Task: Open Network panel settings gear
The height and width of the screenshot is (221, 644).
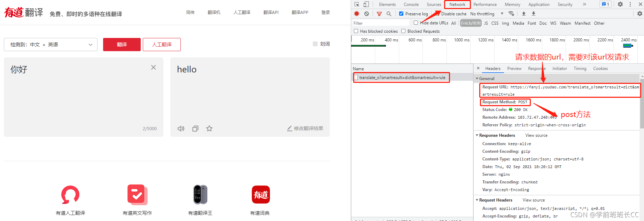Action: pos(640,14)
